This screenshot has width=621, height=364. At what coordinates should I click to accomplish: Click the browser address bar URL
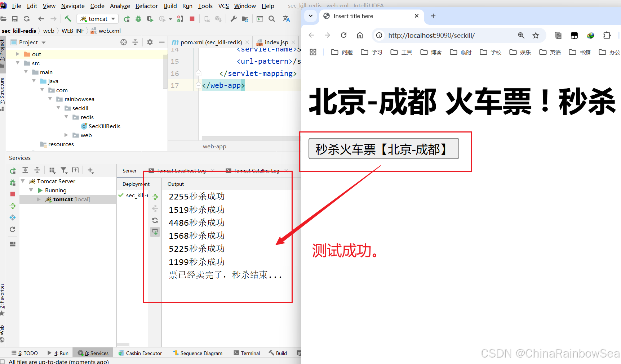pos(431,35)
